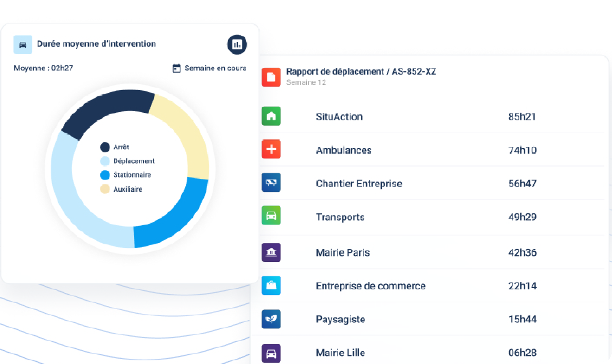612x364 pixels.
Task: Click the green Transports car icon
Action: tap(271, 215)
